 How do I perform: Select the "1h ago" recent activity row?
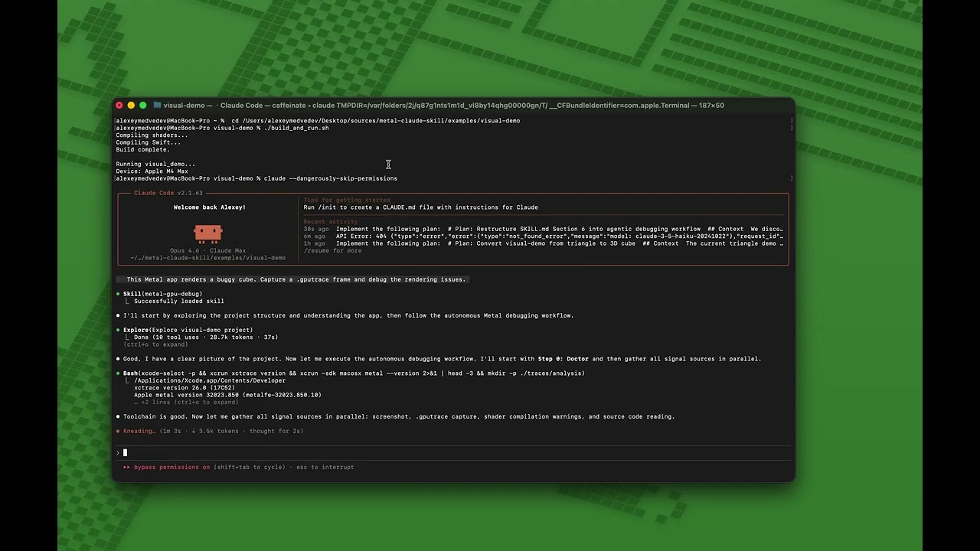point(544,243)
